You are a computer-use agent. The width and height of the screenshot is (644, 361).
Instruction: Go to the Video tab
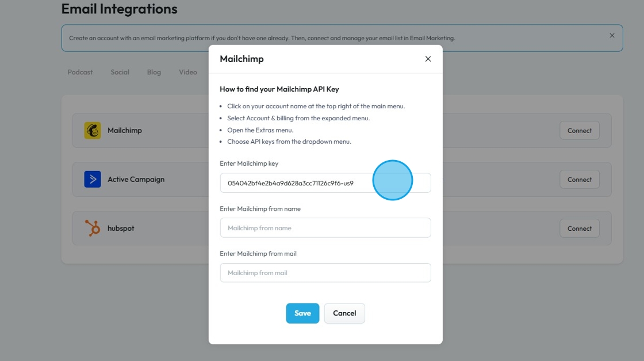pyautogui.click(x=188, y=73)
